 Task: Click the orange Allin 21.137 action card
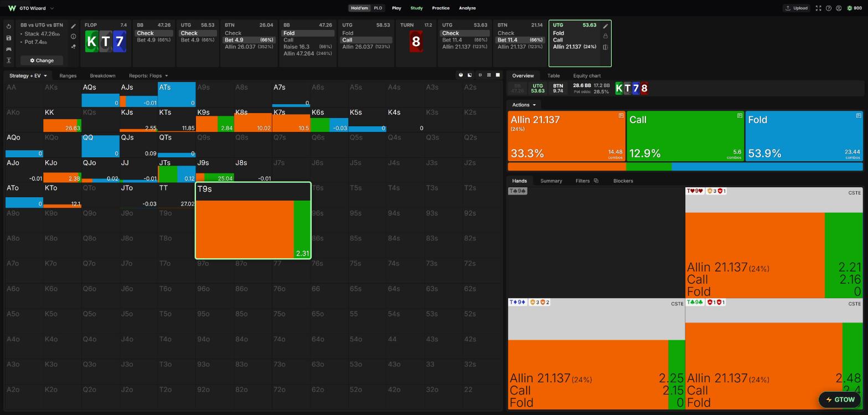point(566,136)
